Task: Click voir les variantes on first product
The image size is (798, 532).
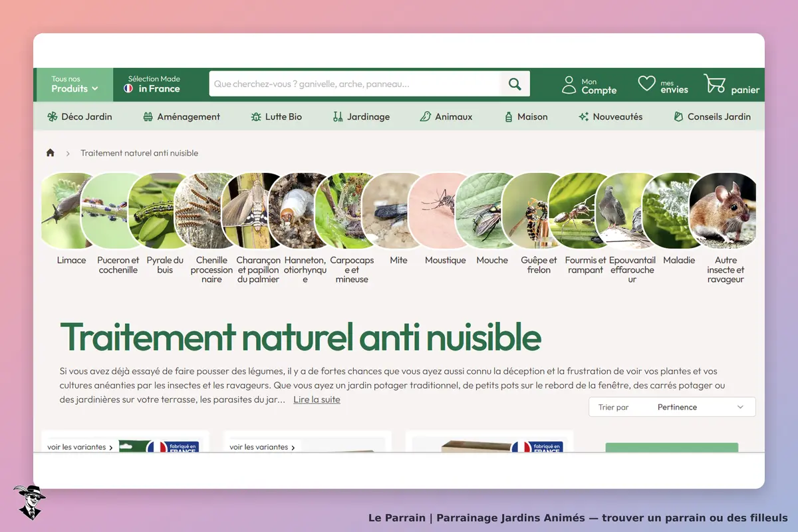Action: 80,447
